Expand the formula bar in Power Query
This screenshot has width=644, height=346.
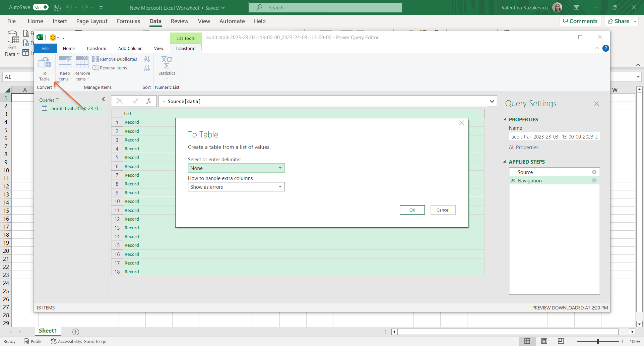pyautogui.click(x=492, y=101)
